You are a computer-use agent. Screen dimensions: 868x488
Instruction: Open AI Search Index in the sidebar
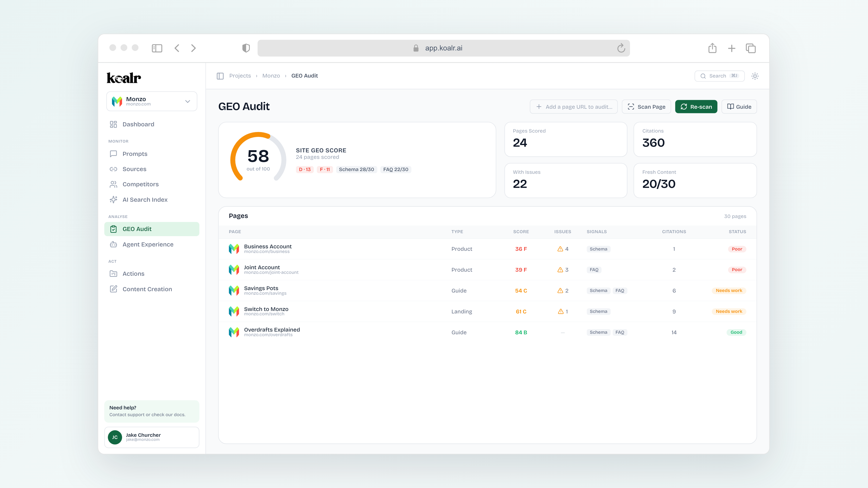152,200
